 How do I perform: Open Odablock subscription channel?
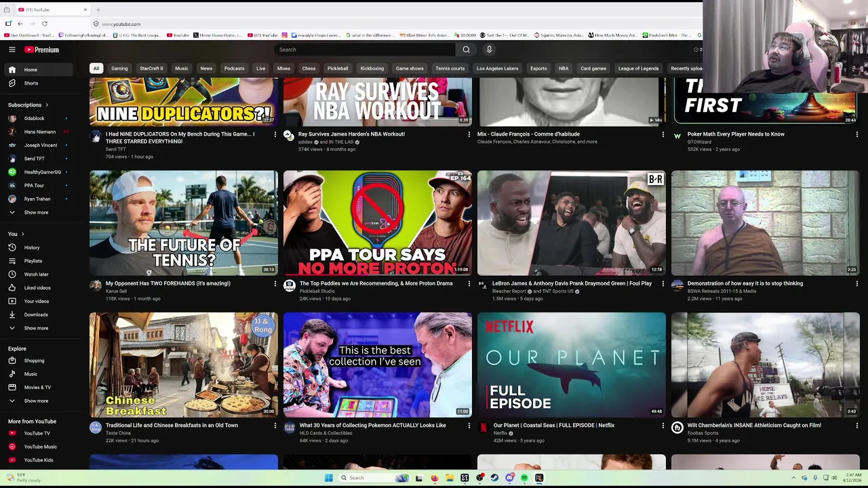pyautogui.click(x=39, y=119)
